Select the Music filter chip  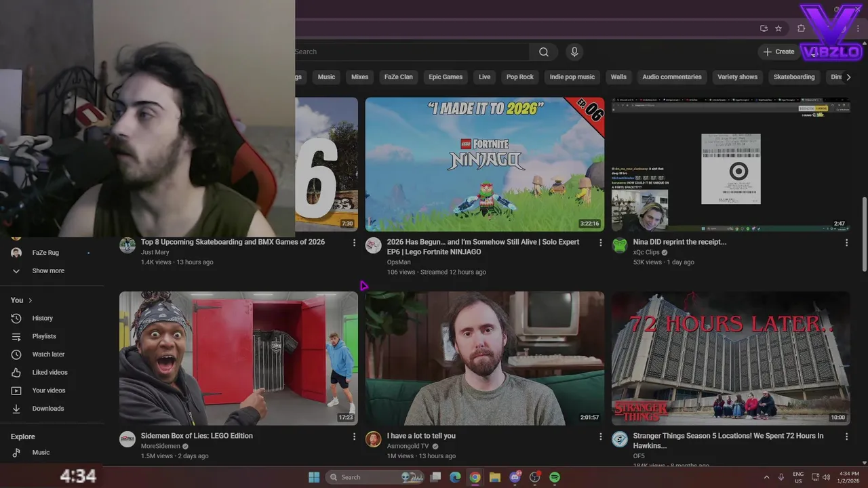point(327,77)
